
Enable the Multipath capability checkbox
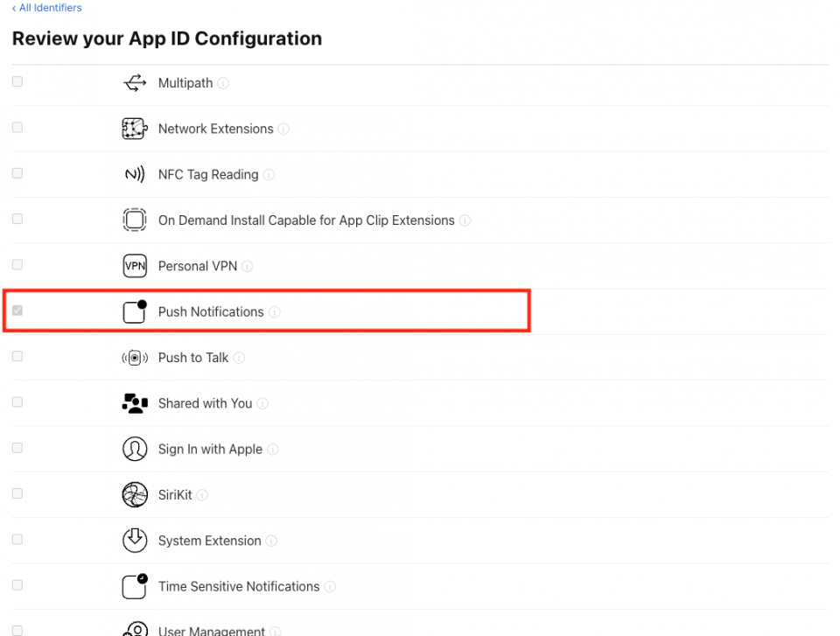[x=17, y=81]
